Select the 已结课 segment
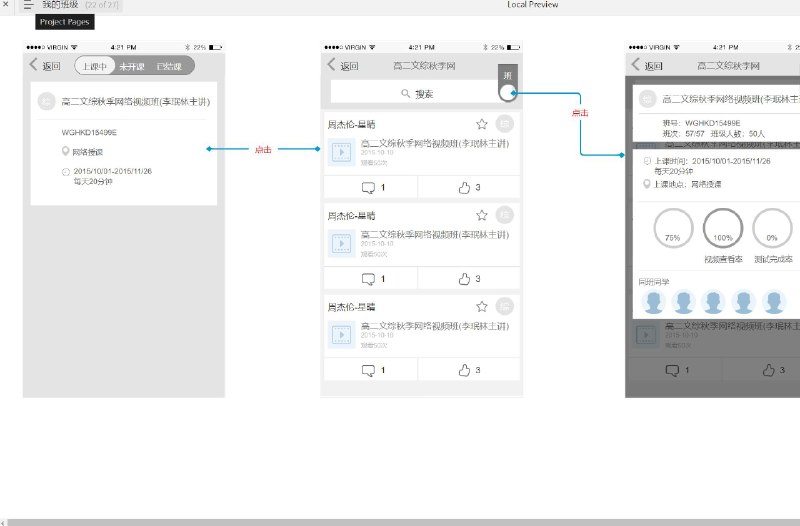This screenshot has height=526, width=800. 169,66
